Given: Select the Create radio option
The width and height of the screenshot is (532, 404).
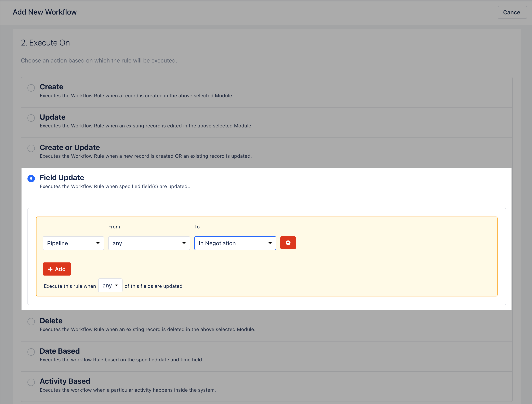Looking at the screenshot, I should (31, 88).
